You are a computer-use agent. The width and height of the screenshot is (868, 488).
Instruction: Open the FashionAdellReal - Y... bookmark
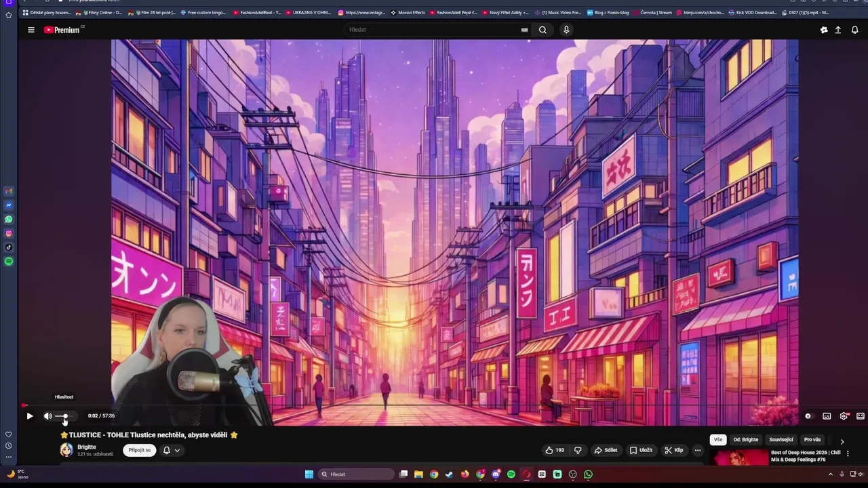(x=256, y=12)
